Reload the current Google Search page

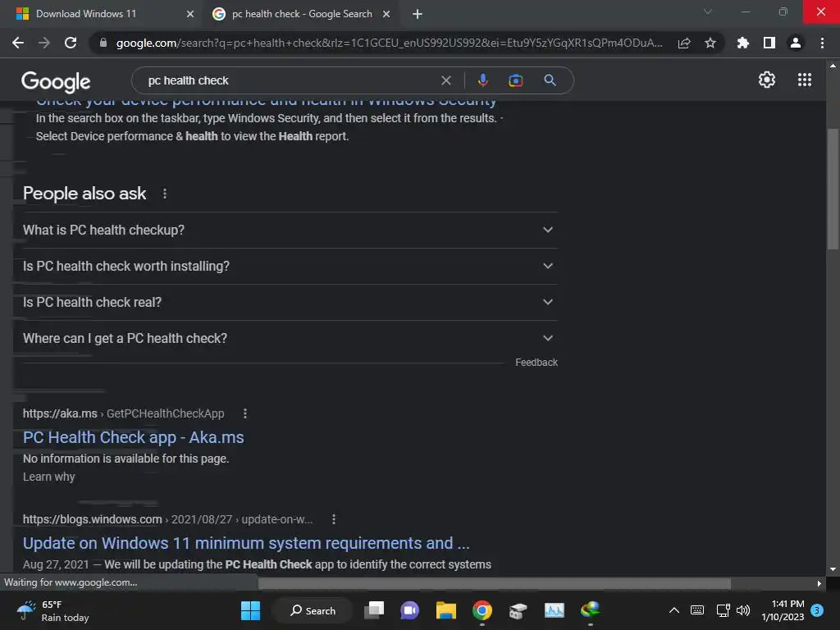coord(71,43)
